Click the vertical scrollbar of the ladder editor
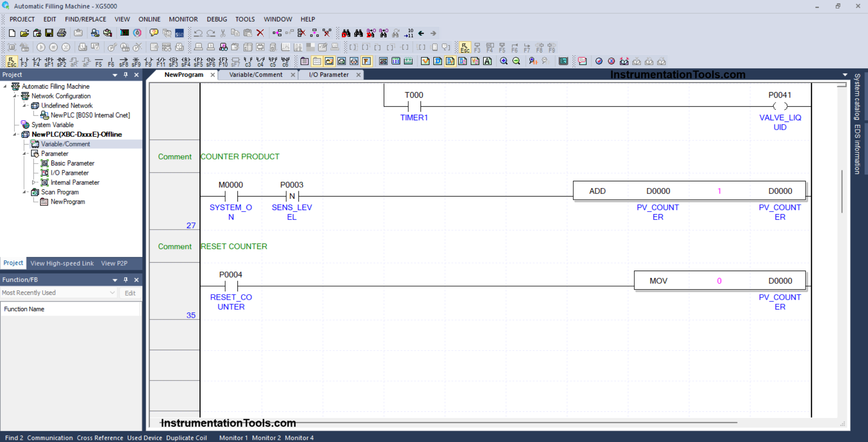The width and height of the screenshot is (868, 442). click(842, 190)
